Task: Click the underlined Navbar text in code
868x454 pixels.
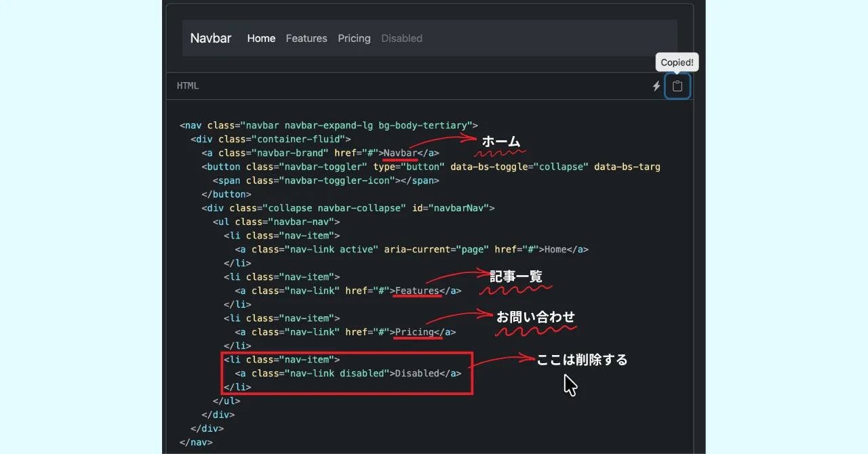Action: tap(399, 153)
